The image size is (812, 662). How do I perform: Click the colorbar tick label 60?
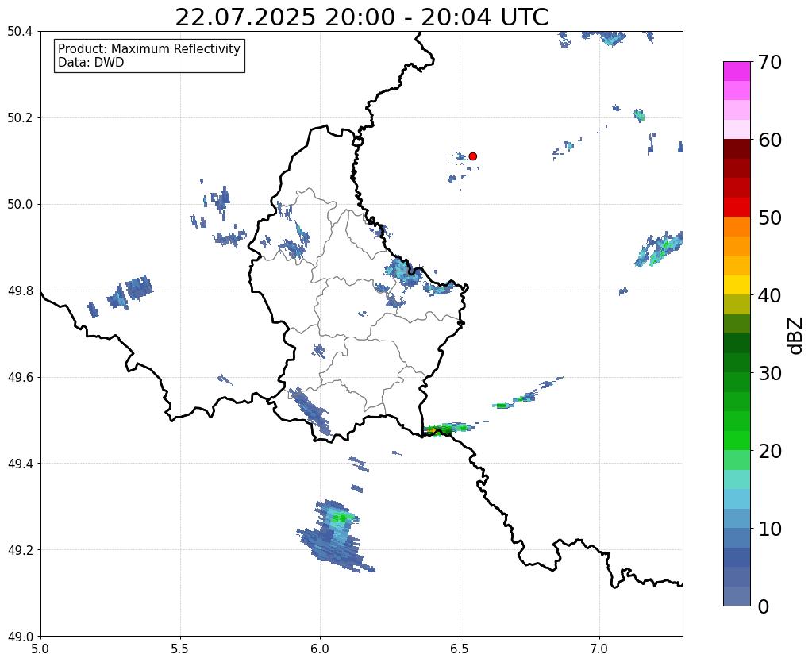[770, 140]
